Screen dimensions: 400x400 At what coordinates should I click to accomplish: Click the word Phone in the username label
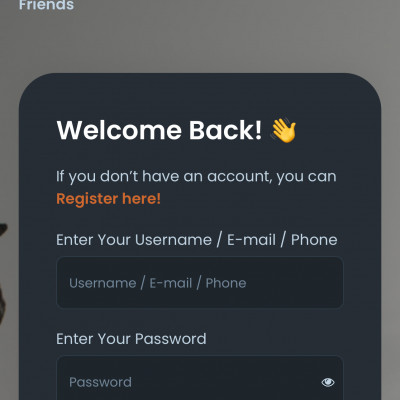pyautogui.click(x=314, y=240)
